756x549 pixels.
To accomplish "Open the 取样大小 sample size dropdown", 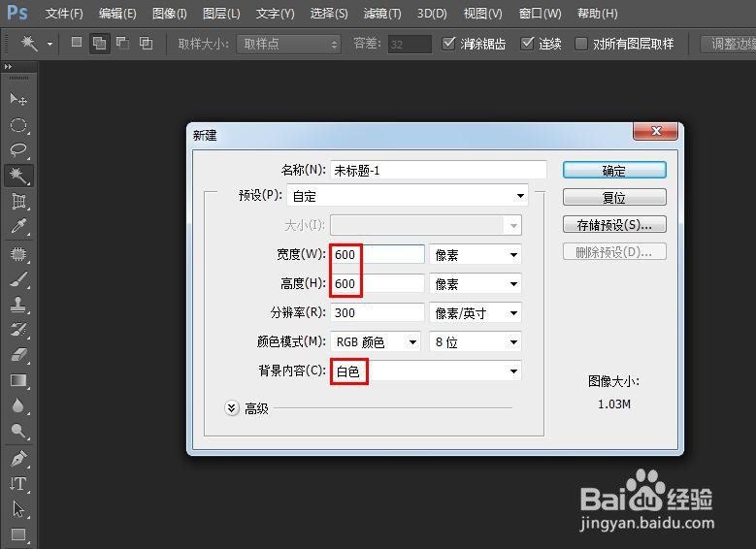I will pos(288,44).
